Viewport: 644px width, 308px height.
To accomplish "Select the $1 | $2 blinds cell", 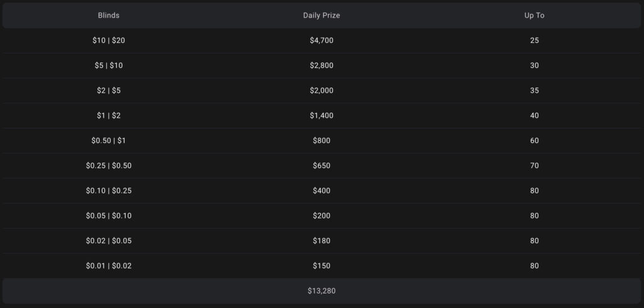I will (109, 116).
